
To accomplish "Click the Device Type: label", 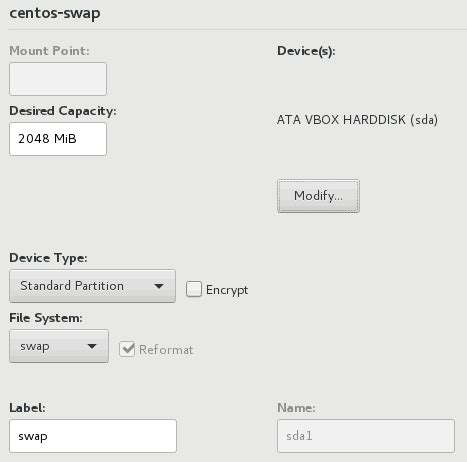I will 48,258.
